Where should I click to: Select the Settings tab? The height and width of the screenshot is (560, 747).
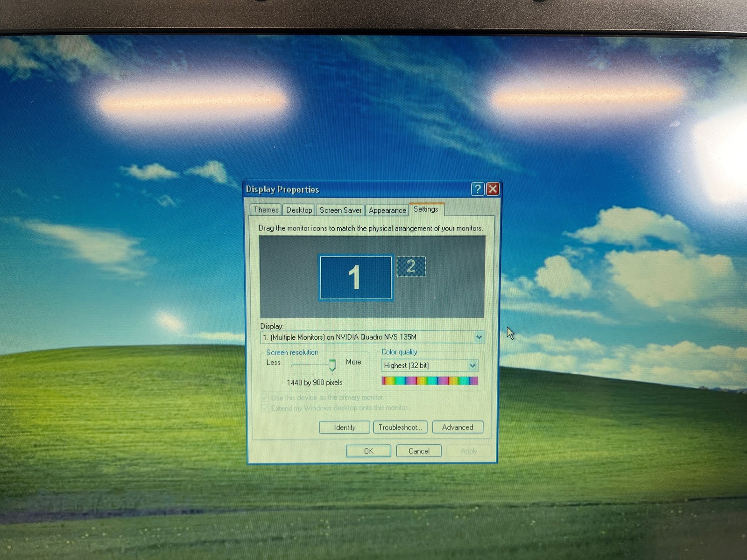pos(426,209)
